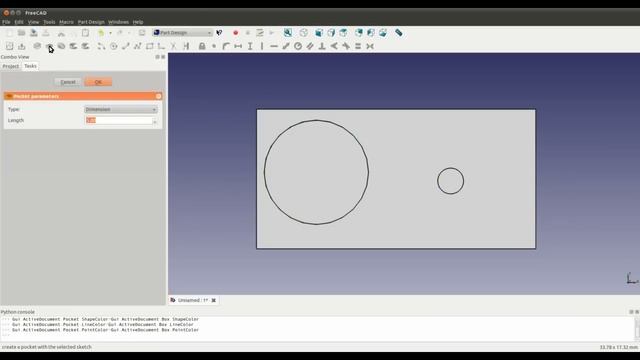
Task: Open the Tools menu
Action: [49, 22]
